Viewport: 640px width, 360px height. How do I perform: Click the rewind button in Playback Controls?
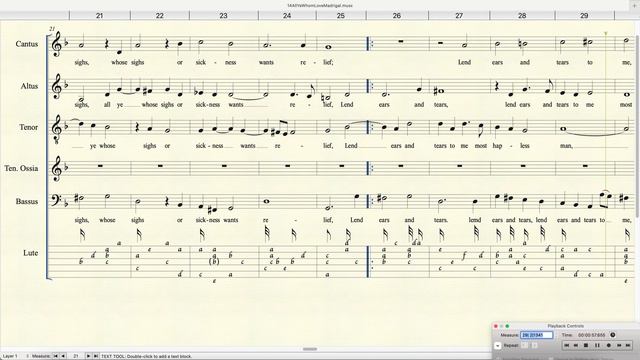coord(576,345)
